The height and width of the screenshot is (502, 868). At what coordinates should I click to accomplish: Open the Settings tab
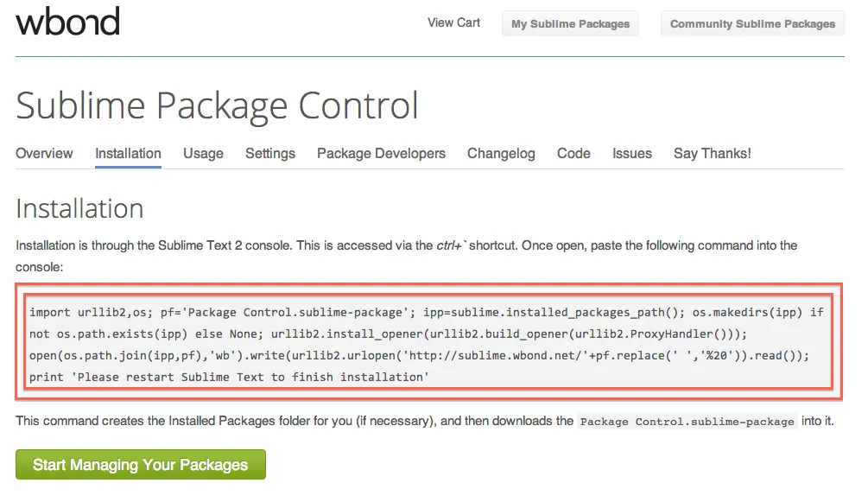pyautogui.click(x=270, y=154)
